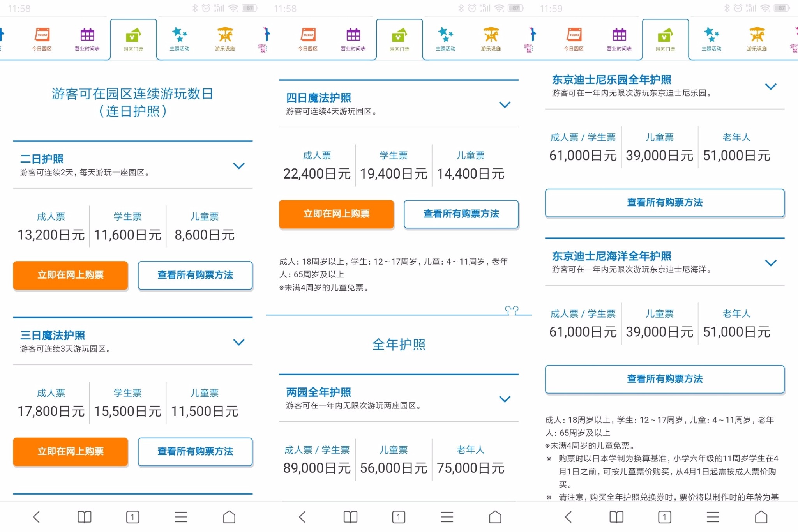
Task: Open tab switcher icon in right screenshot
Action: [665, 517]
